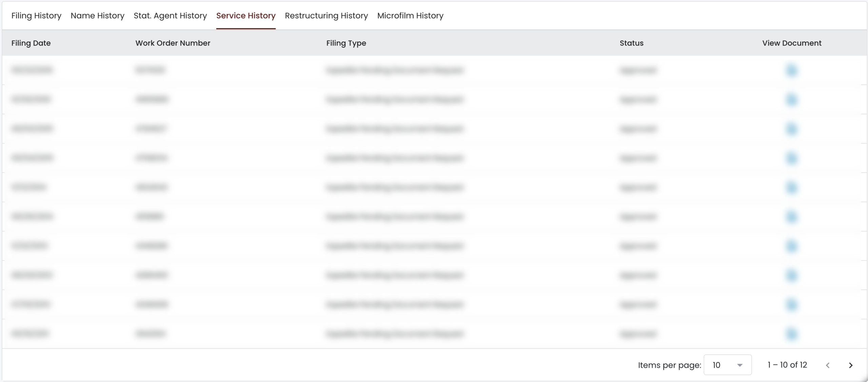This screenshot has width=868, height=382.
Task: Switch to the Filing History tab
Action: pos(36,16)
